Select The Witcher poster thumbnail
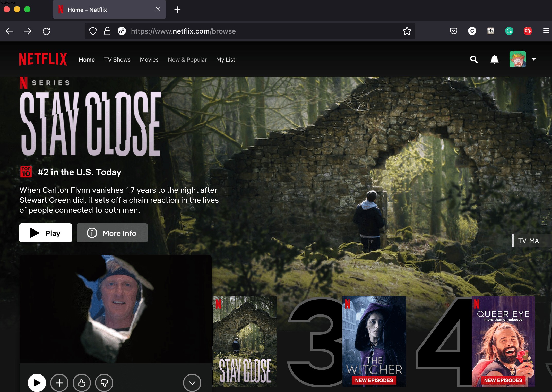The width and height of the screenshot is (552, 392). [x=374, y=342]
